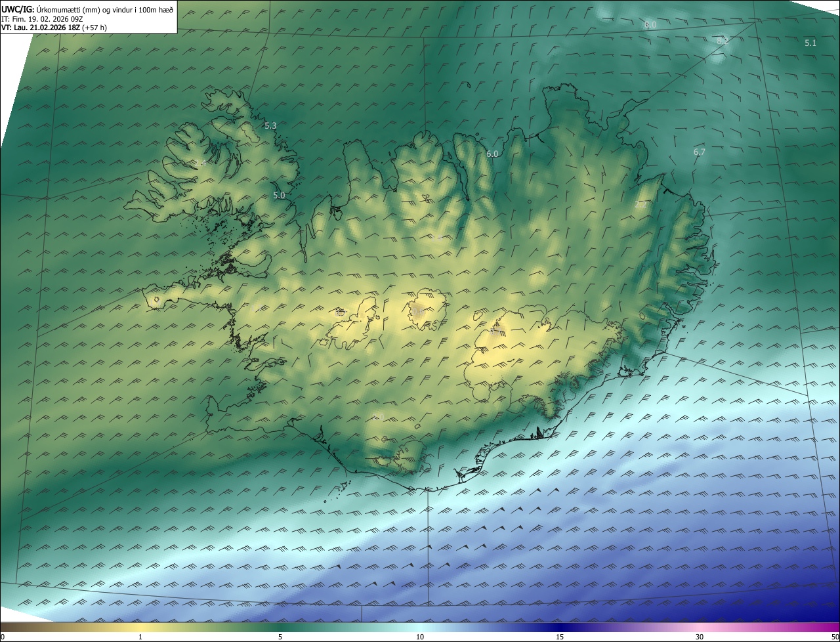Screen dimensions: 840x642
Task: Click the '50' tick on the color scale
Action: [x=835, y=637]
